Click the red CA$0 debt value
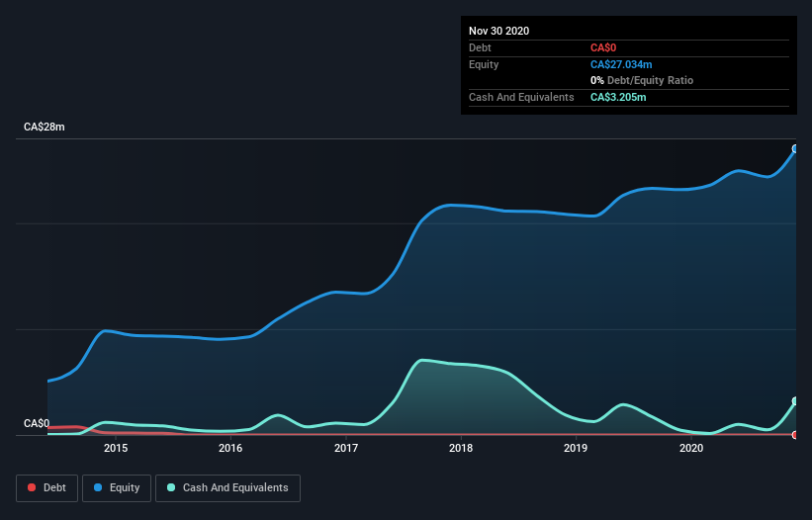This screenshot has height=520, width=812. 603,47
